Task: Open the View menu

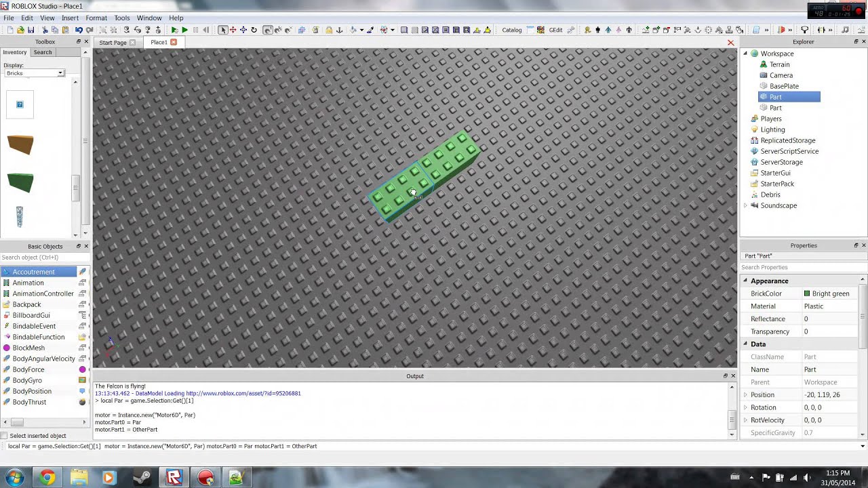Action: pos(47,18)
